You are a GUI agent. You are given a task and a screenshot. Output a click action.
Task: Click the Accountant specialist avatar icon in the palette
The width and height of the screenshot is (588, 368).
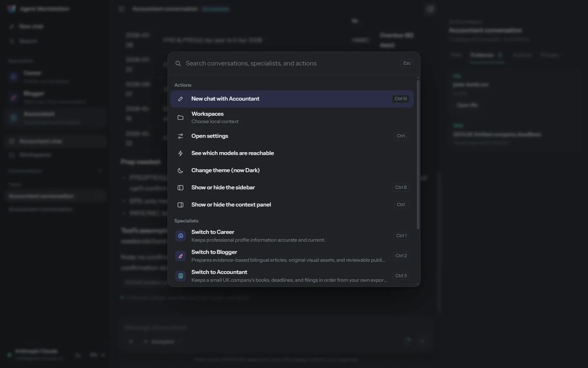(181, 276)
